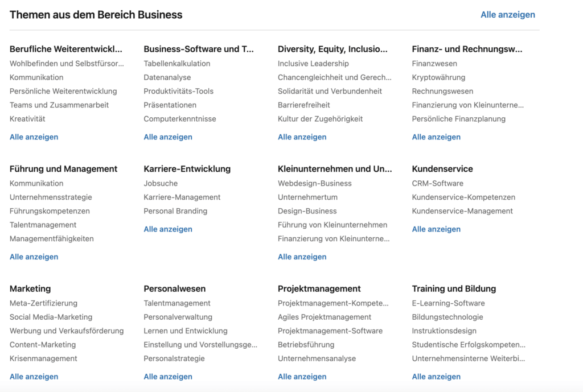The height and width of the screenshot is (392, 583).
Task: Open the "Führung und Management" heading
Action: [x=63, y=169]
